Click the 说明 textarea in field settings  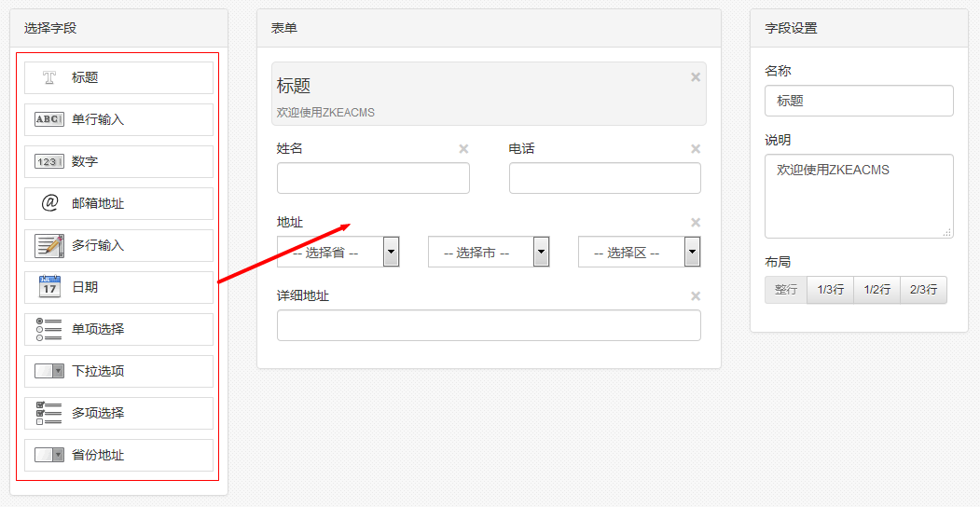(x=859, y=196)
